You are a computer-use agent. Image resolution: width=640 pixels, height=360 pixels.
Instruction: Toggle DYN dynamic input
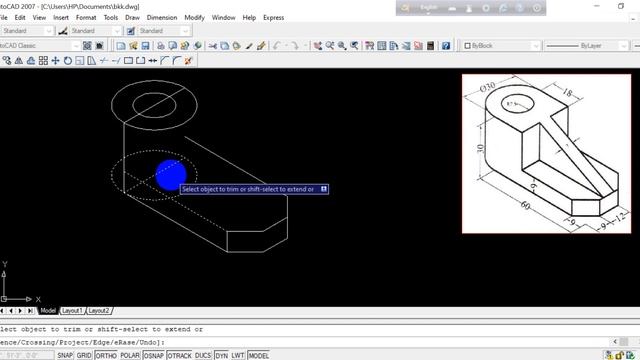(x=222, y=356)
